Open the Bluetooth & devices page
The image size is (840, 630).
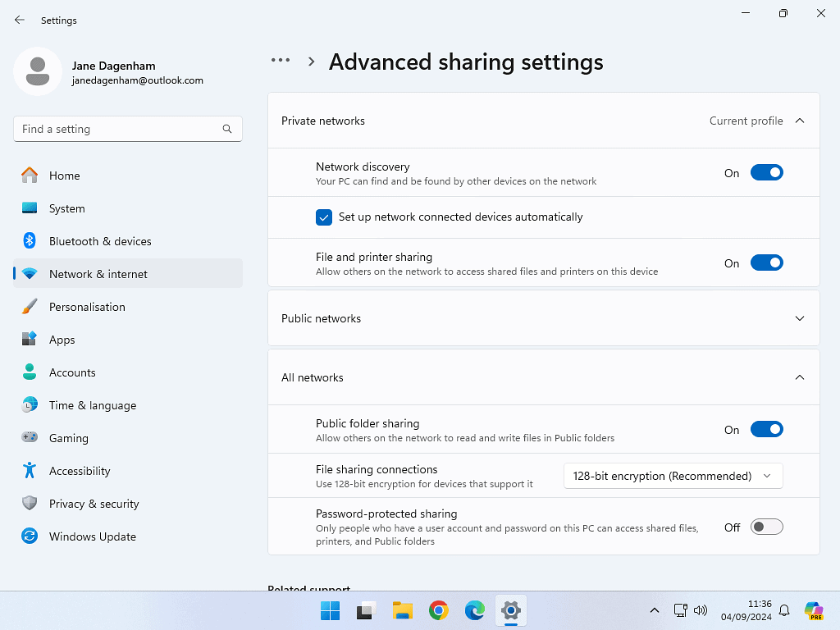[100, 241]
